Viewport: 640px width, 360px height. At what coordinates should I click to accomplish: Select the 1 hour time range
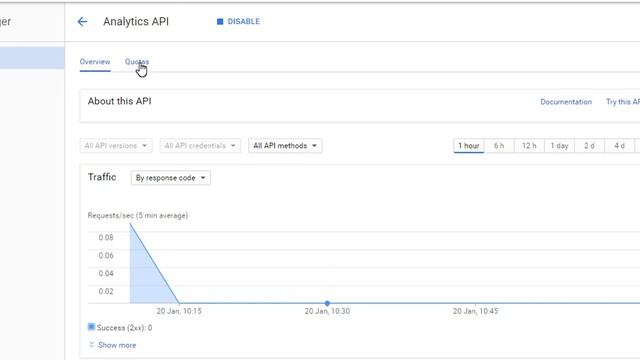click(469, 146)
